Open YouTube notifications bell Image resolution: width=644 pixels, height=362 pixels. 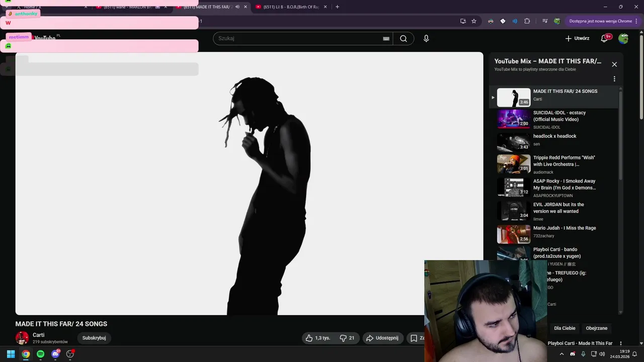[605, 38]
